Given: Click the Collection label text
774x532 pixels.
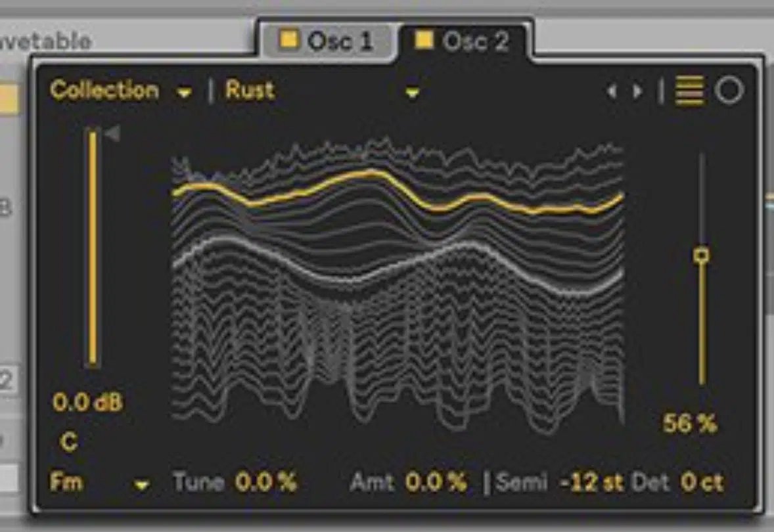Looking at the screenshot, I should [x=104, y=91].
